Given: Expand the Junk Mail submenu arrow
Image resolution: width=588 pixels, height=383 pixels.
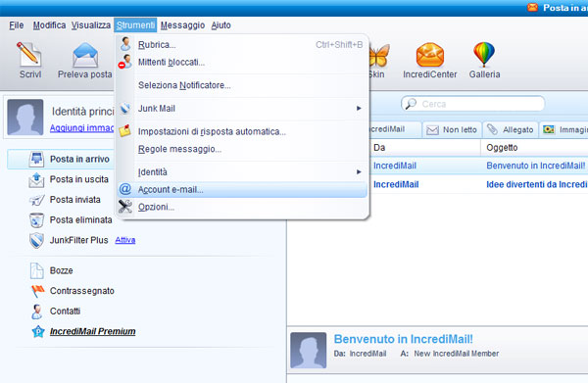Looking at the screenshot, I should click(359, 109).
